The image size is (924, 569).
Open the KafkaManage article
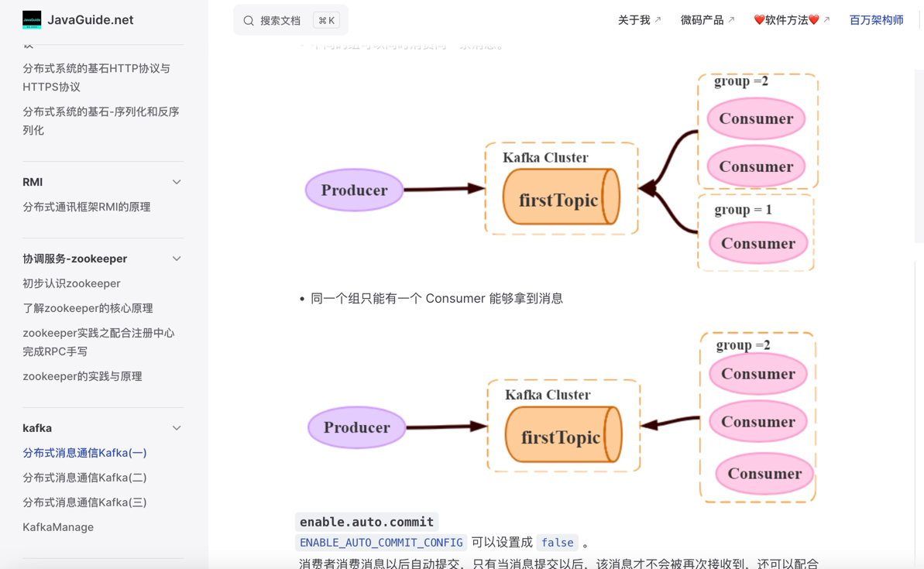click(x=58, y=527)
